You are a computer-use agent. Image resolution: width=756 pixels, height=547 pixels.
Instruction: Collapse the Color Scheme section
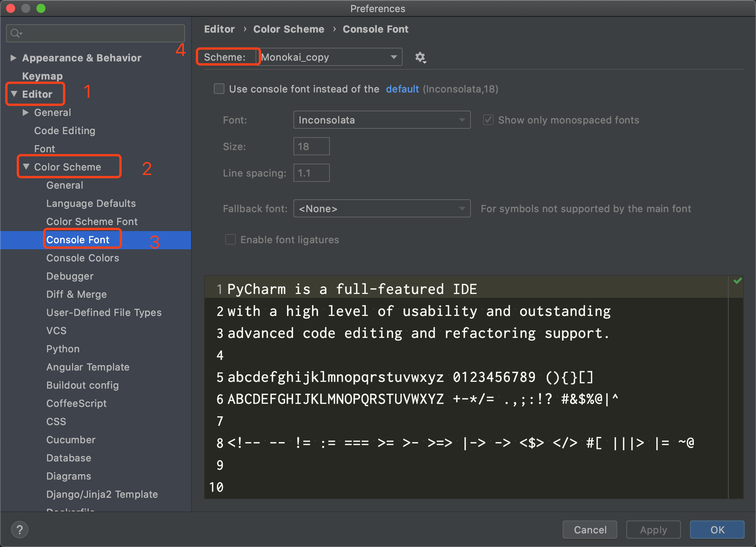26,166
